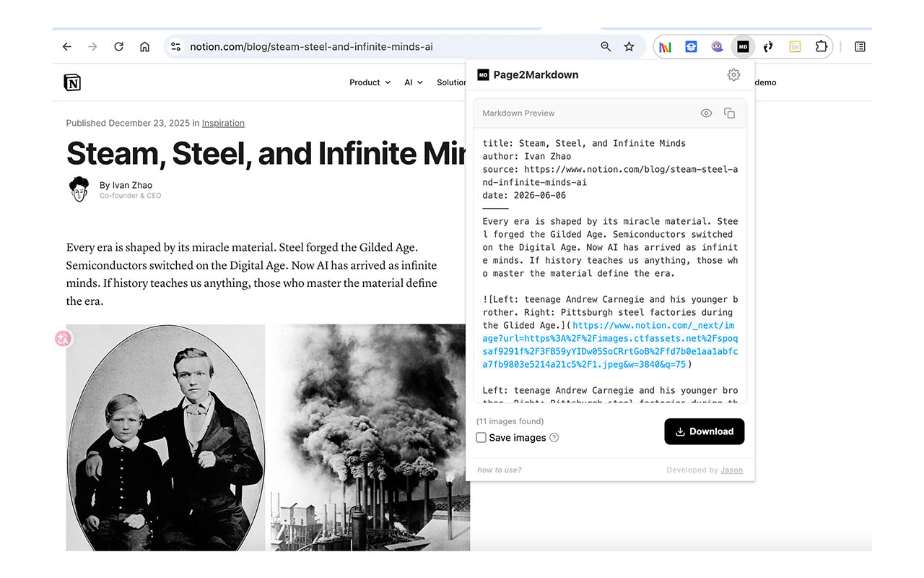Click the 'Published December 23, 2025' text

click(x=128, y=124)
